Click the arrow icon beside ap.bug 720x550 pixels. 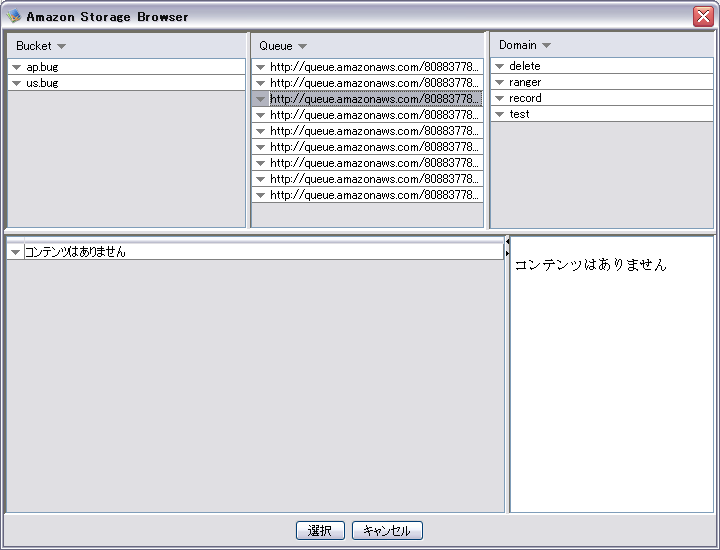pyautogui.click(x=17, y=67)
